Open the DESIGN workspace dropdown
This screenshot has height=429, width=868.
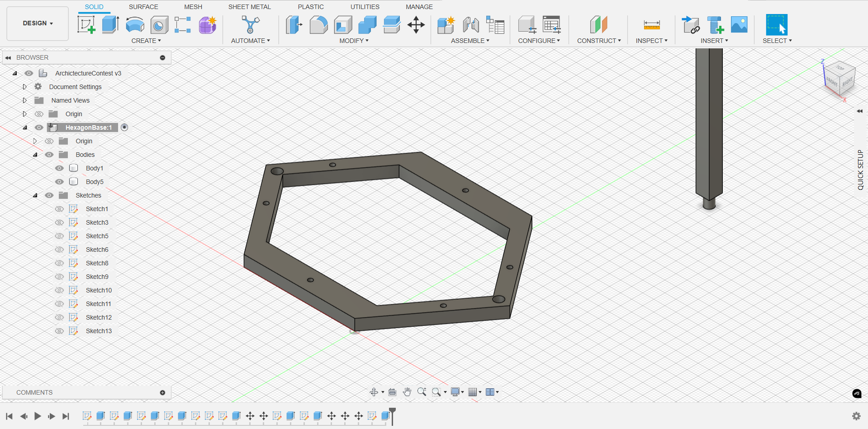(x=38, y=24)
